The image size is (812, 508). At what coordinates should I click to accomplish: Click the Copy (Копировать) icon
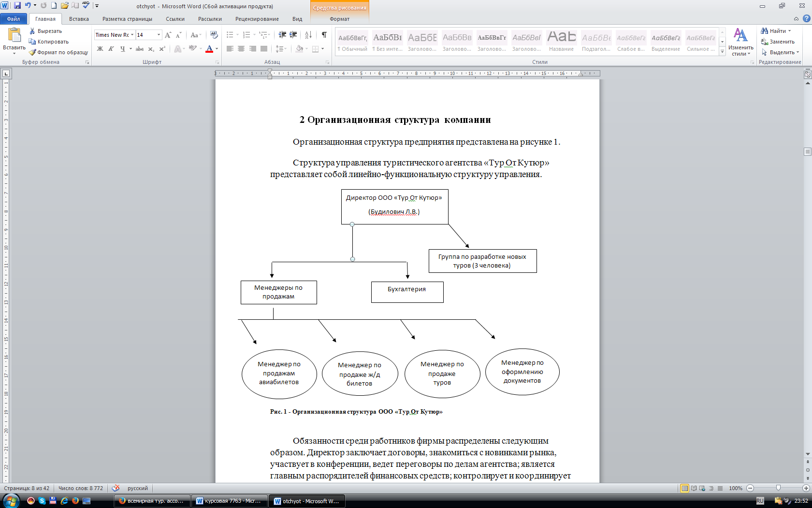(32, 42)
